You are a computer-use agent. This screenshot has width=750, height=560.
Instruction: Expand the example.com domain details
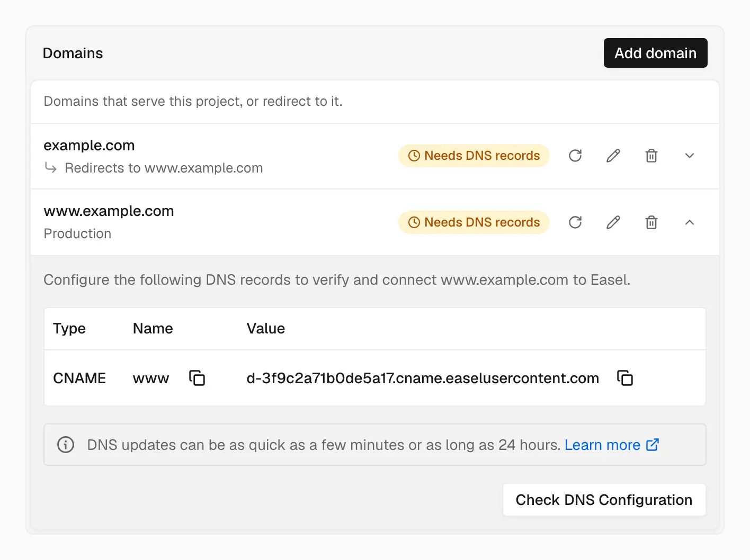(690, 156)
